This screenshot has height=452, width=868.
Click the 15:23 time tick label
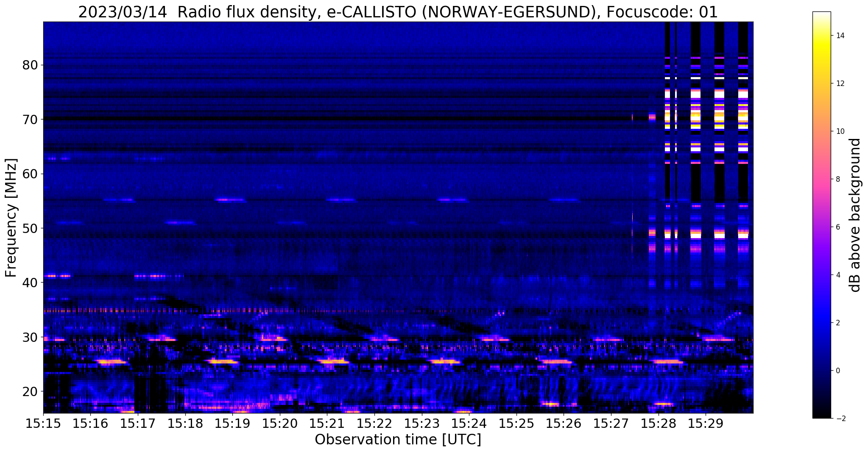[421, 424]
